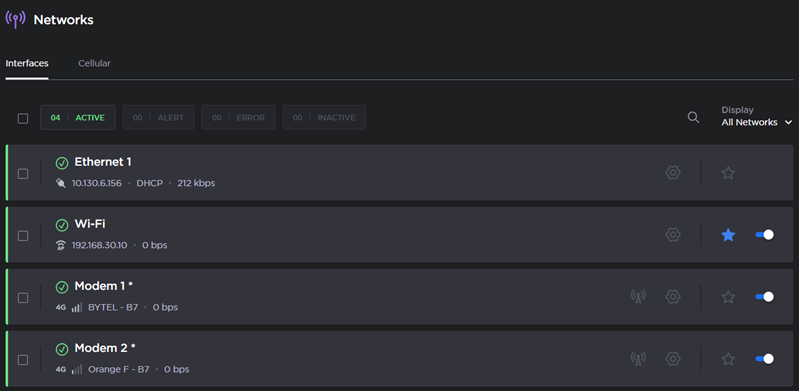Open Ethernet 1 settings gear
This screenshot has width=800, height=391.
pyautogui.click(x=673, y=173)
